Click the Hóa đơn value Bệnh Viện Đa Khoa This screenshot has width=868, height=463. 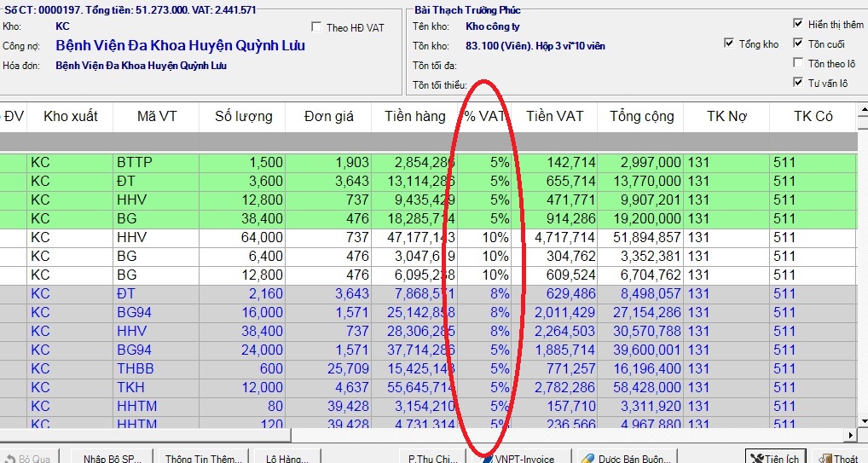point(142,66)
